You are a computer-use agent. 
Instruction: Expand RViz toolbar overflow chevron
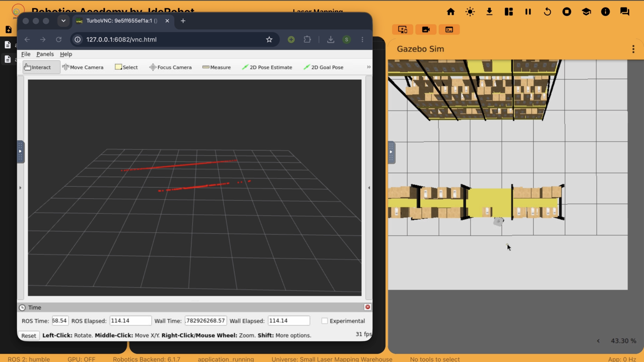(x=368, y=67)
